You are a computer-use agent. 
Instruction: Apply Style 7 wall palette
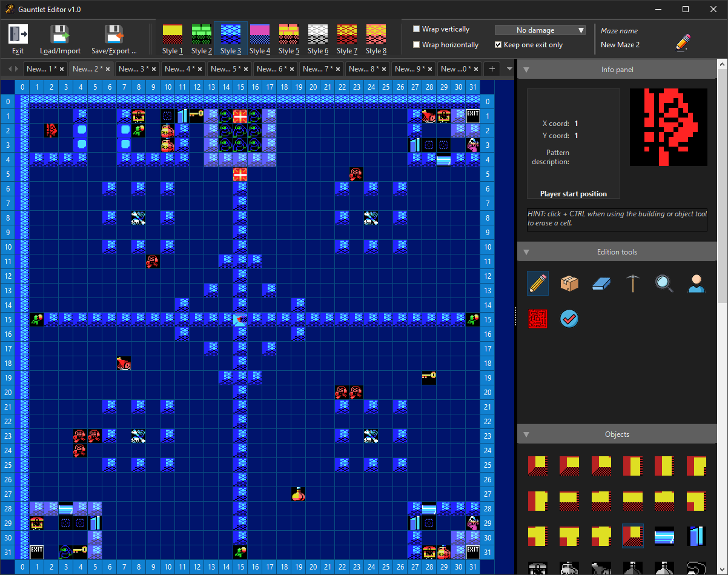(x=347, y=39)
